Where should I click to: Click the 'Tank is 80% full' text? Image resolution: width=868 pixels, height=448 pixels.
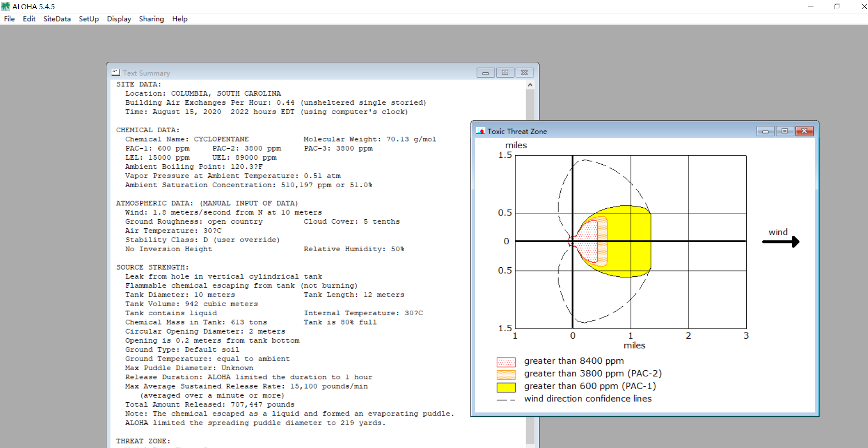[340, 322]
